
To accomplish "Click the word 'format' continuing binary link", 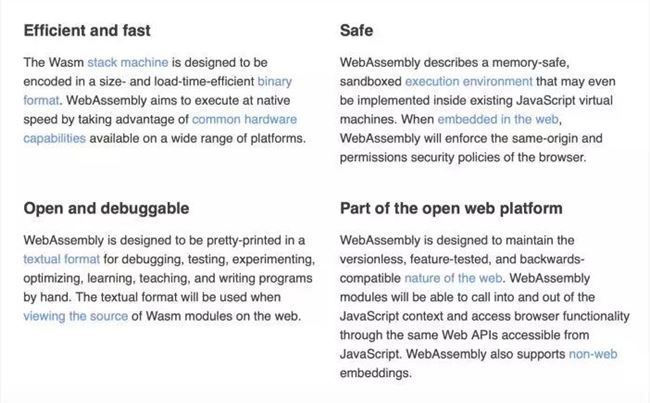I will tap(41, 100).
